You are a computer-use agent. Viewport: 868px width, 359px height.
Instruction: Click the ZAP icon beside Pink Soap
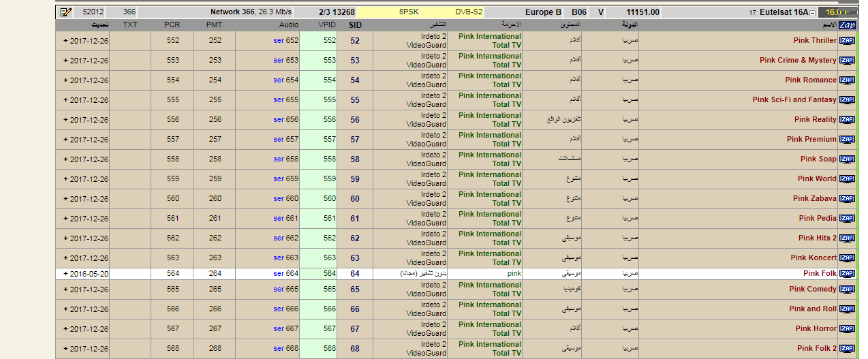tap(847, 159)
